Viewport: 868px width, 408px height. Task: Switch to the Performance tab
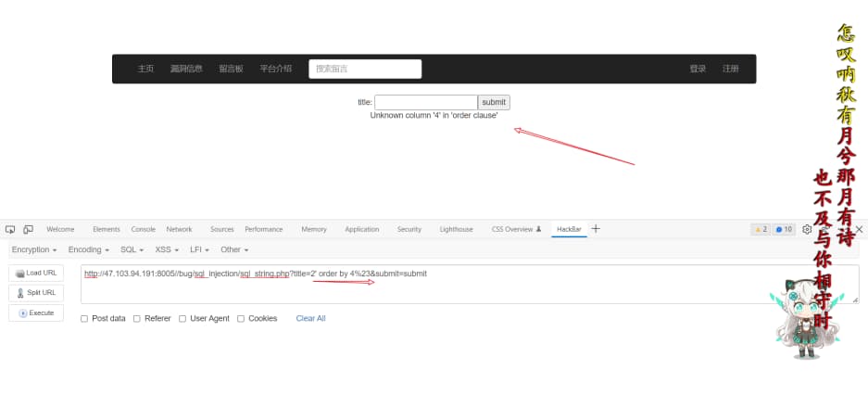[x=263, y=230]
